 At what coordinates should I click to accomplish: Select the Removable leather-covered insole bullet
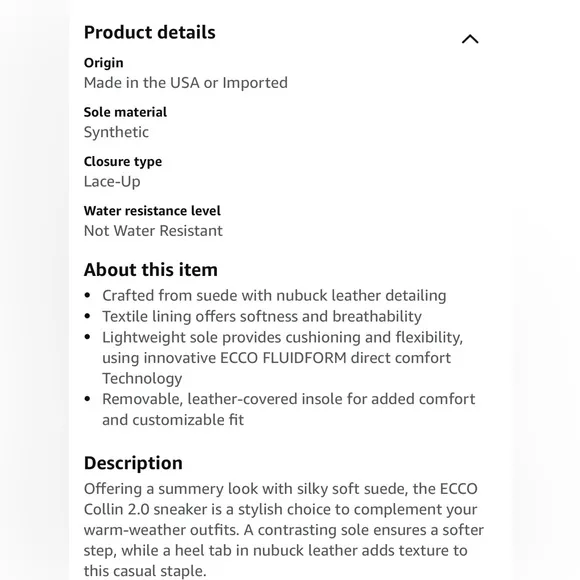(x=289, y=399)
